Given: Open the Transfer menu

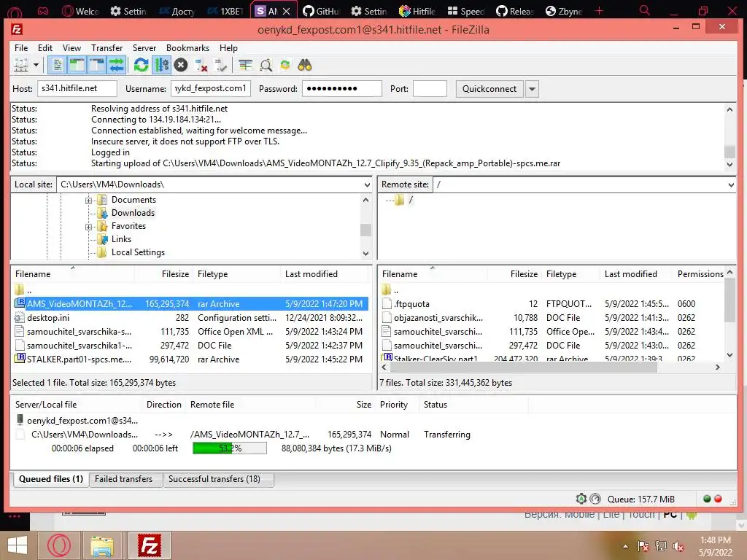Looking at the screenshot, I should click(107, 48).
